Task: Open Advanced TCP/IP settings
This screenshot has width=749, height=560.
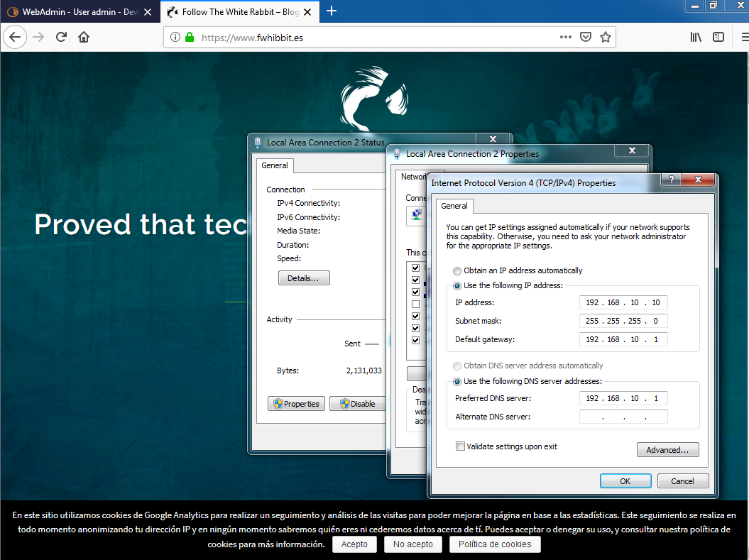Action: tap(667, 450)
